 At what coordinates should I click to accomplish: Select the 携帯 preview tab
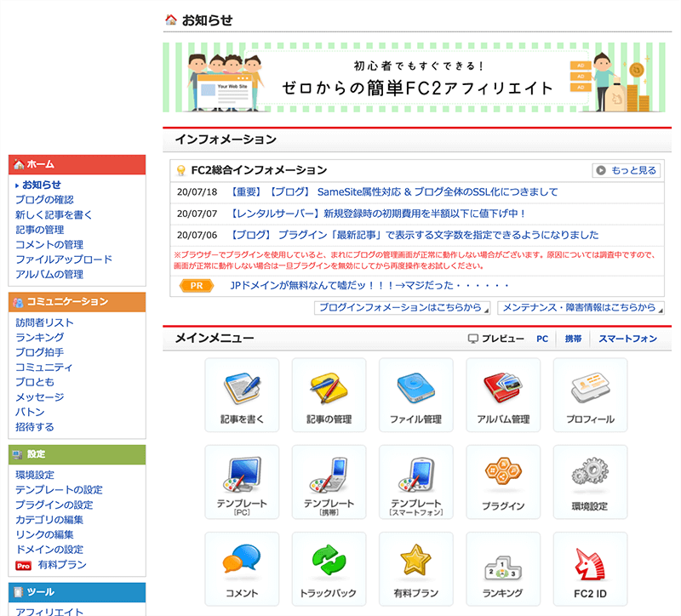click(573, 339)
